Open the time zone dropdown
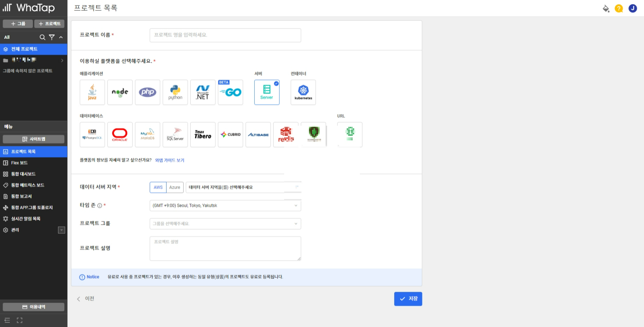The height and width of the screenshot is (327, 644). pos(225,205)
